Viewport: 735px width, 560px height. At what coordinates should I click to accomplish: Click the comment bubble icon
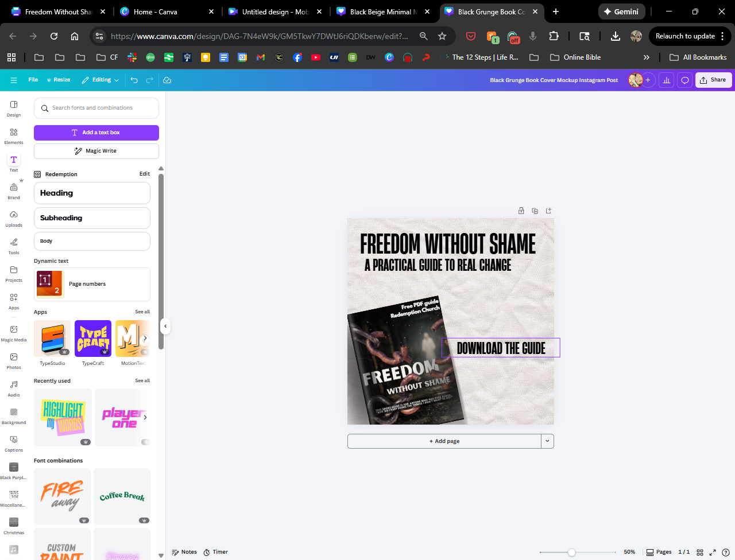pyautogui.click(x=684, y=80)
